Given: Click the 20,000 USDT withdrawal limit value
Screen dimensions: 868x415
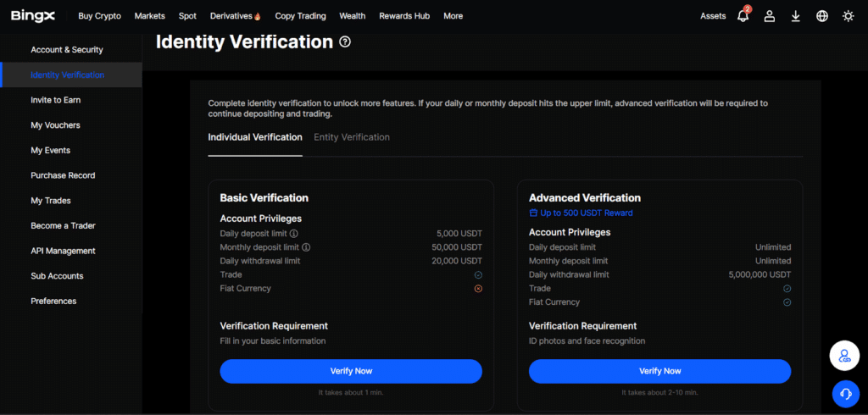Looking at the screenshot, I should point(457,261).
